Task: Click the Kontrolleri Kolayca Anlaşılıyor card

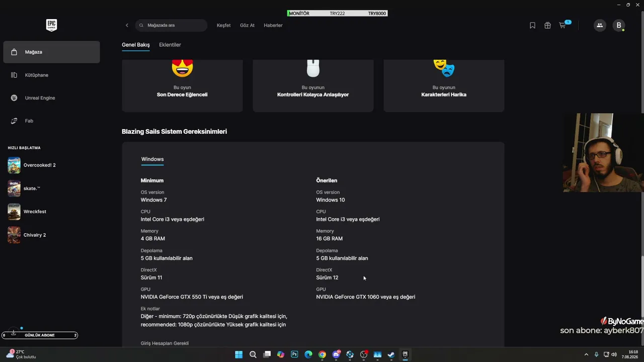Action: pos(313,85)
